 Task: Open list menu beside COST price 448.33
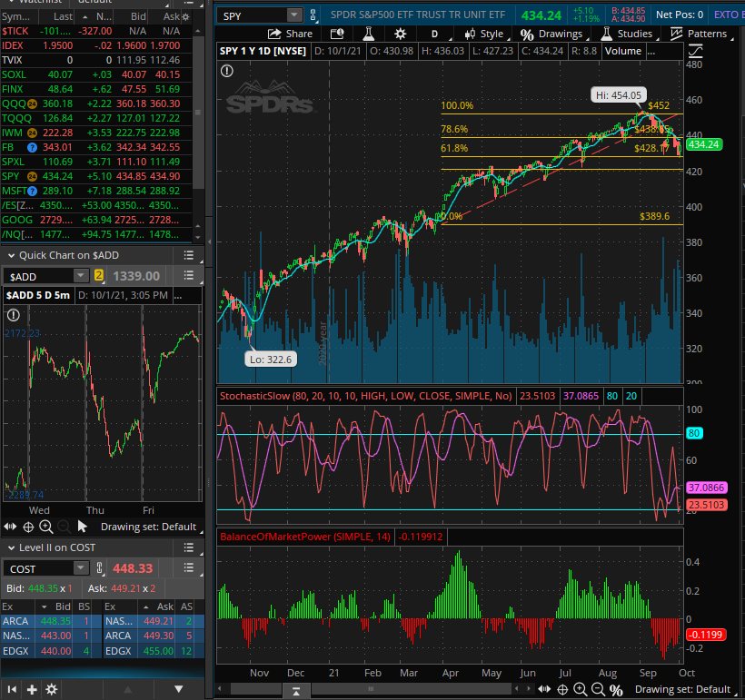click(x=189, y=568)
